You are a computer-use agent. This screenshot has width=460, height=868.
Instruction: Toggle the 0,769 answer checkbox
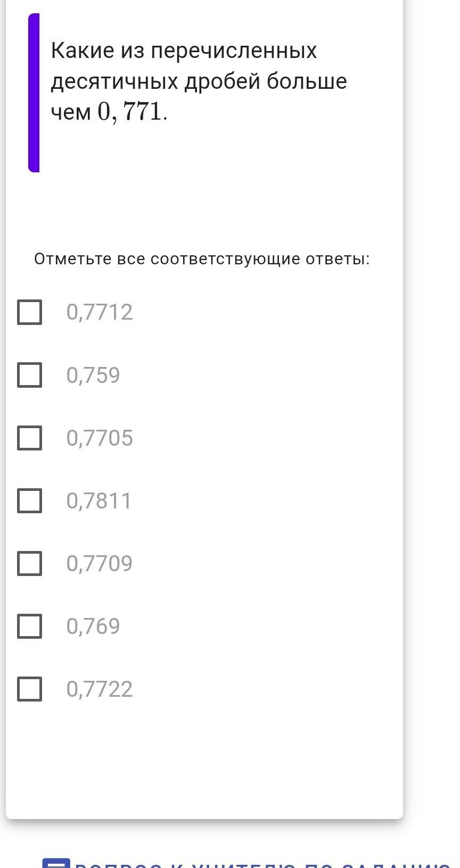[30, 626]
